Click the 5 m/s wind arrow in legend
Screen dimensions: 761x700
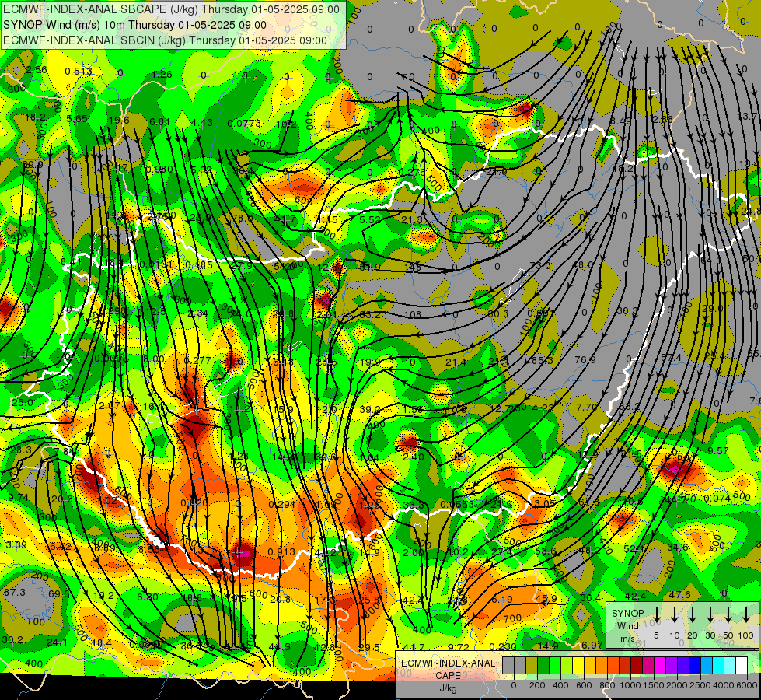(x=656, y=615)
